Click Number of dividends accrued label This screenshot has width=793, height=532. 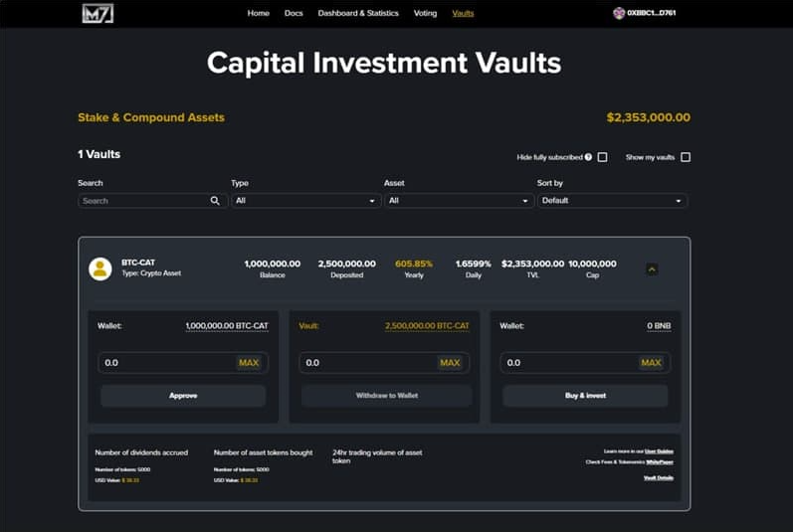click(x=141, y=452)
